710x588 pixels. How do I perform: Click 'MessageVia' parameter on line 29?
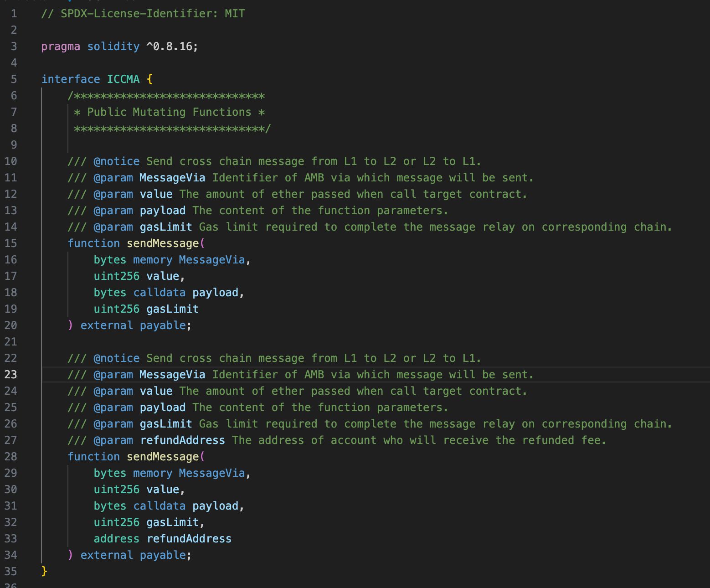[212, 473]
